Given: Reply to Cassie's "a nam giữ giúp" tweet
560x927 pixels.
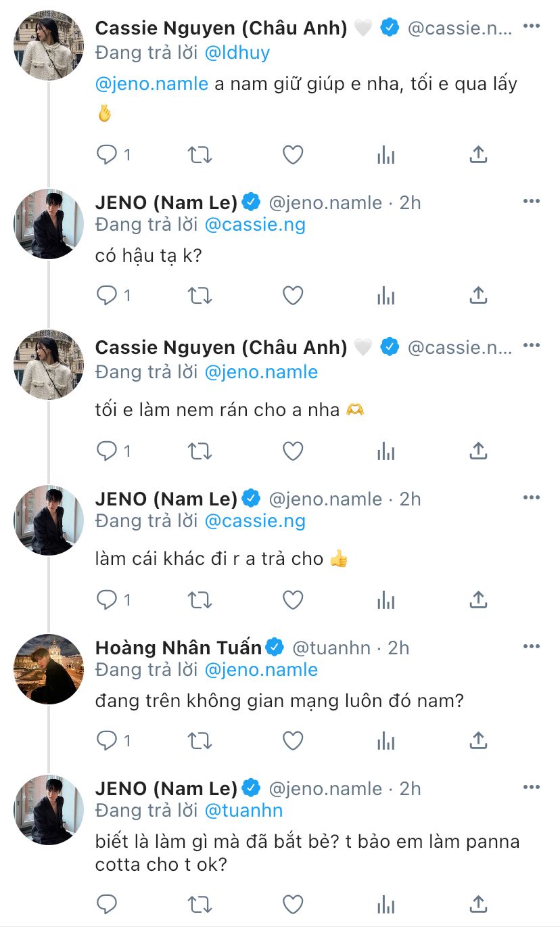Looking at the screenshot, I should (x=108, y=155).
